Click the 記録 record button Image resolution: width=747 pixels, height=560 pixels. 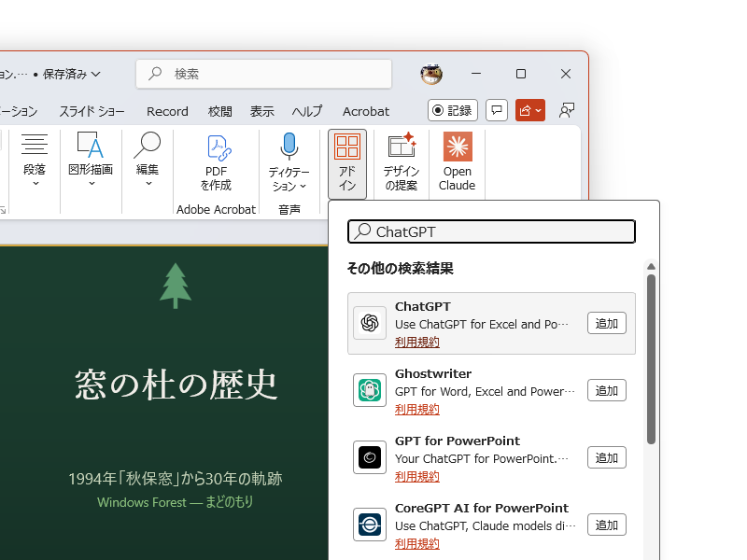[x=453, y=110]
